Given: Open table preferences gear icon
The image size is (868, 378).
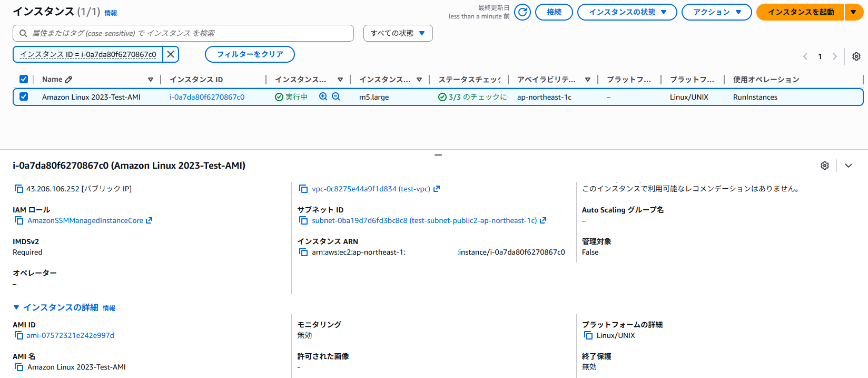Looking at the screenshot, I should pyautogui.click(x=856, y=56).
